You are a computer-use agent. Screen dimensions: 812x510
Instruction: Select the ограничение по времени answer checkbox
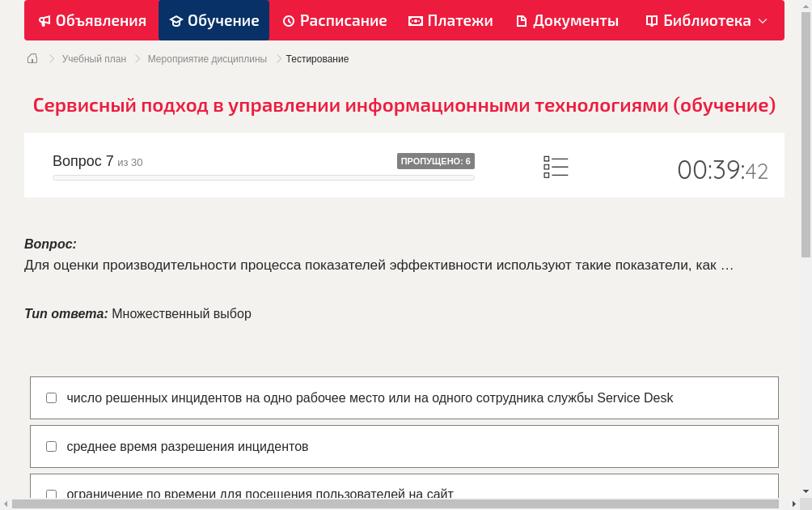[x=51, y=494]
